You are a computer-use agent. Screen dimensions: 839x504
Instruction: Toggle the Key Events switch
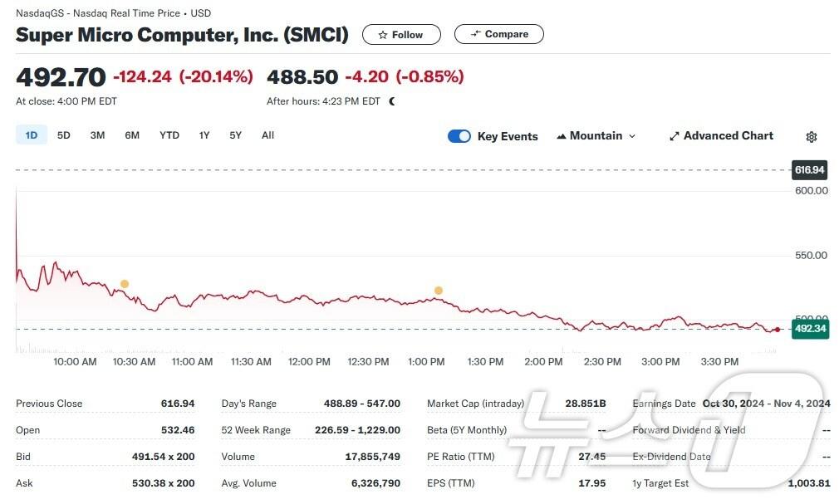[459, 136]
